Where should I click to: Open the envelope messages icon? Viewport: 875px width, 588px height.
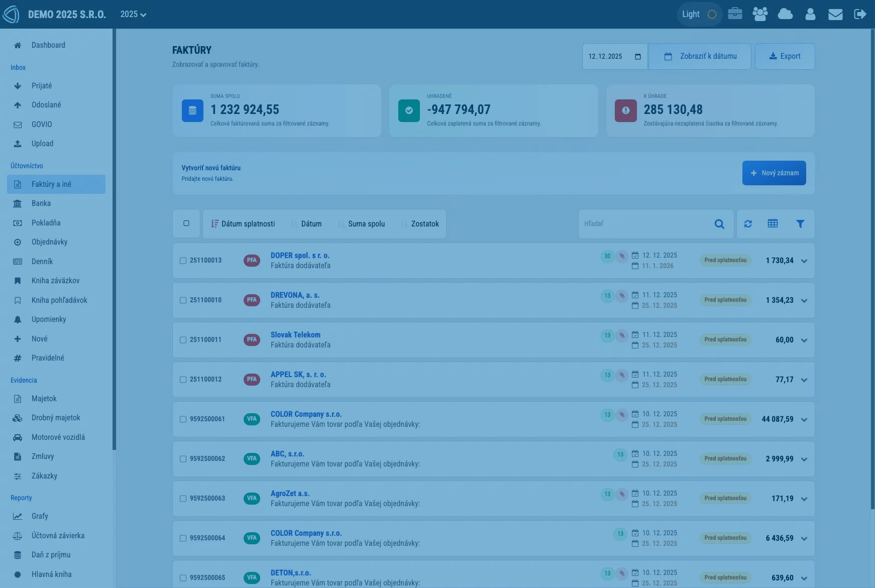[x=835, y=14]
